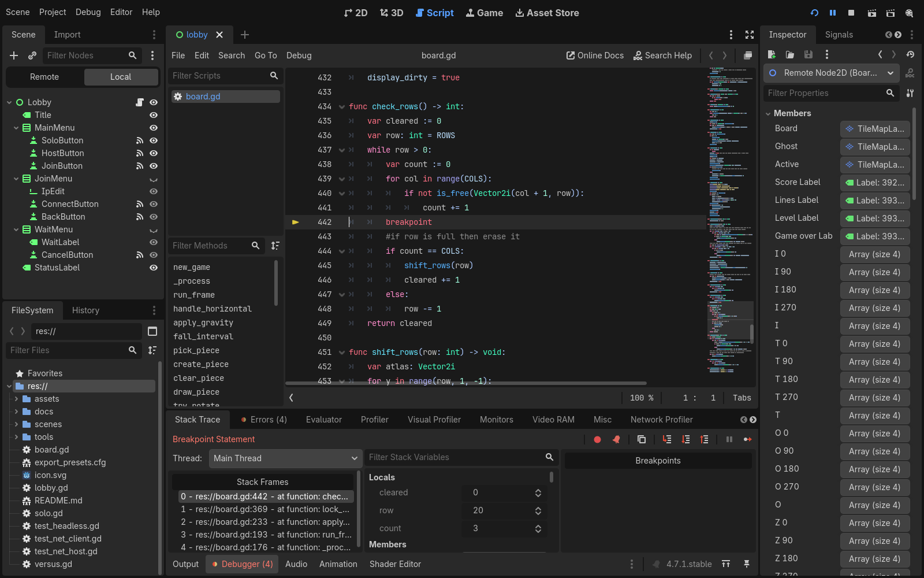
Task: Click the filesystem split mode icon
Action: click(x=152, y=331)
